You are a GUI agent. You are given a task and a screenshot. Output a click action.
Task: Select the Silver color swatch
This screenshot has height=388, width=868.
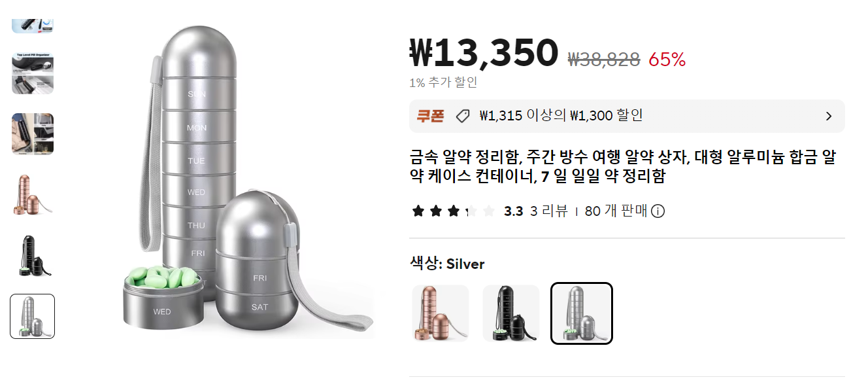pyautogui.click(x=582, y=313)
